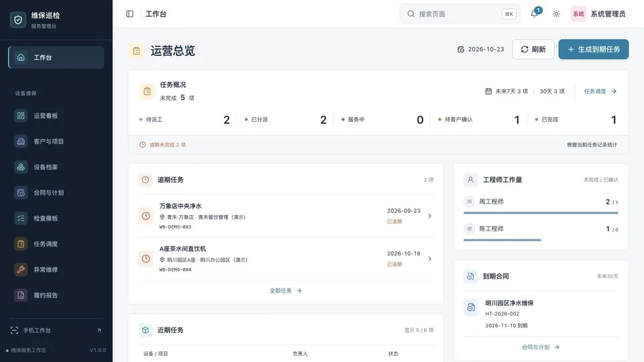Click the location pin beside 青禾·万象店

[162, 217]
